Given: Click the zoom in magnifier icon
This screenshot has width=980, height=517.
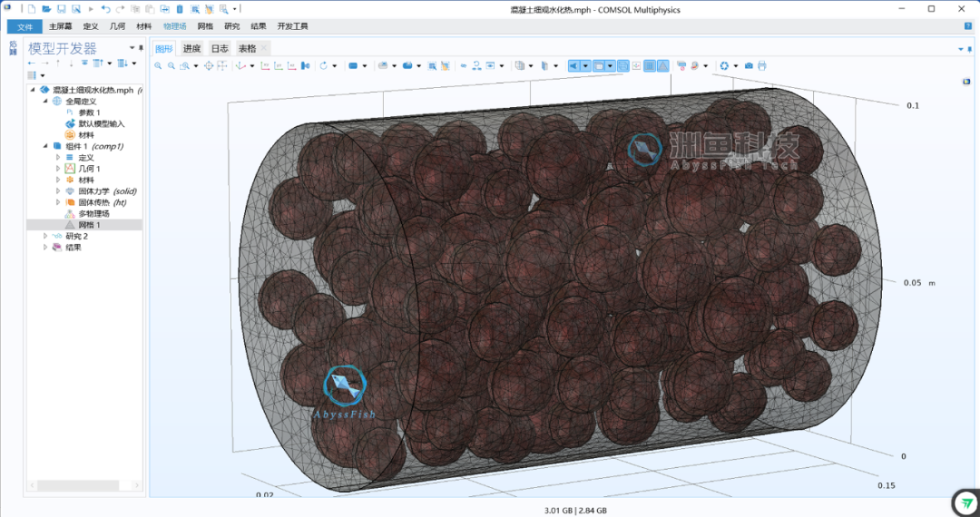Looking at the screenshot, I should click(x=158, y=65).
